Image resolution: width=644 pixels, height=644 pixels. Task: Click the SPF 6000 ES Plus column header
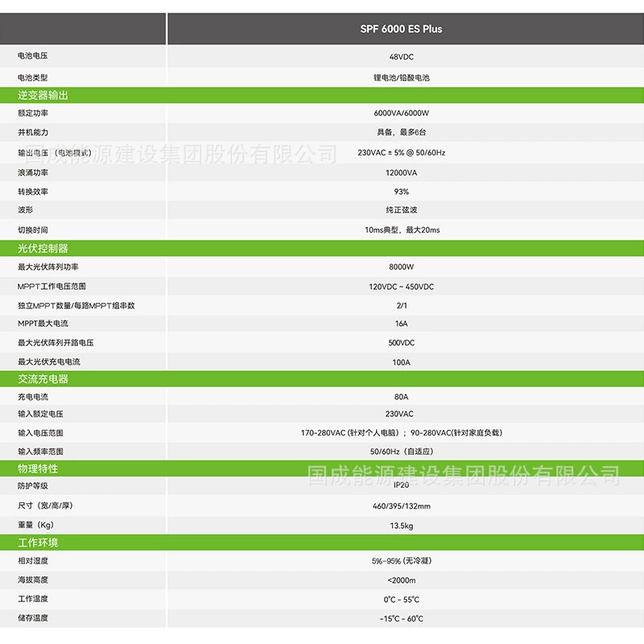401,29
